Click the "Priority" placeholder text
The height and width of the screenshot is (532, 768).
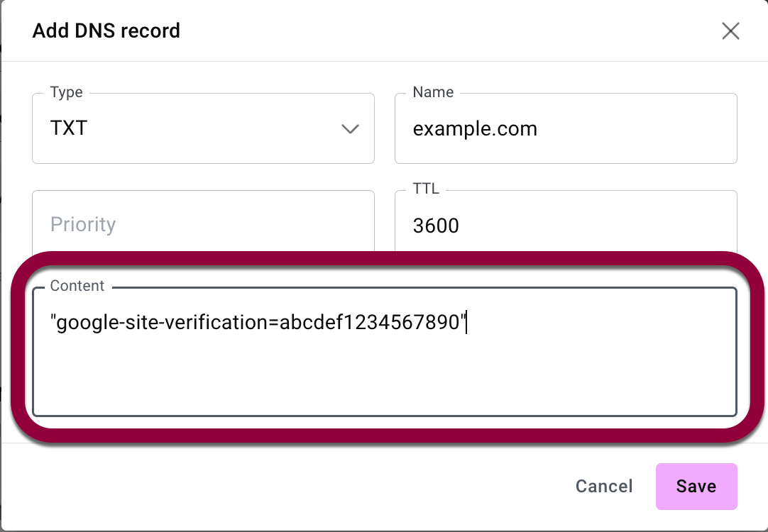tap(83, 225)
